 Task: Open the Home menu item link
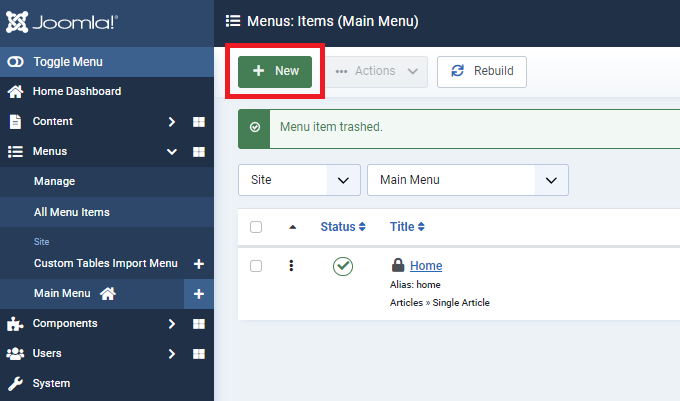426,266
